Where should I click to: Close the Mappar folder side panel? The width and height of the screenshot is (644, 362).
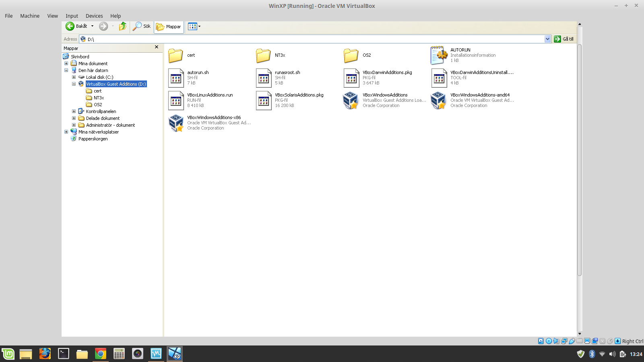(x=157, y=47)
